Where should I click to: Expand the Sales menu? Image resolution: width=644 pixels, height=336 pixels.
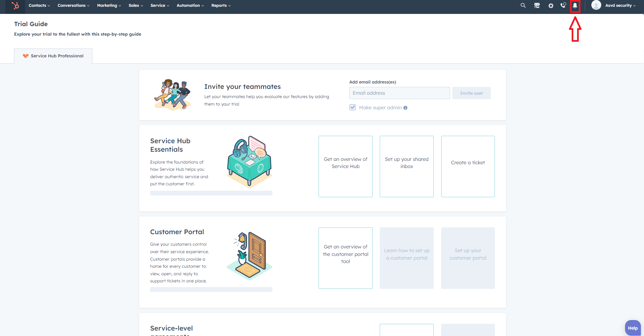[136, 5]
